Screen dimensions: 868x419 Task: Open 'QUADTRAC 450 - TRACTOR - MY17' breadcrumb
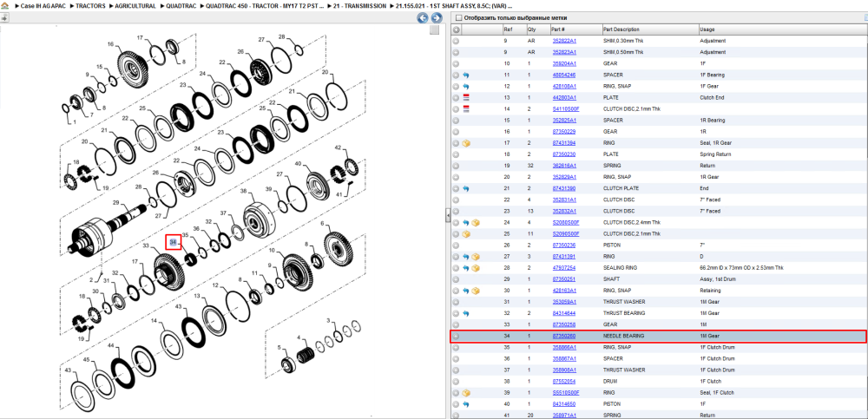pos(265,5)
